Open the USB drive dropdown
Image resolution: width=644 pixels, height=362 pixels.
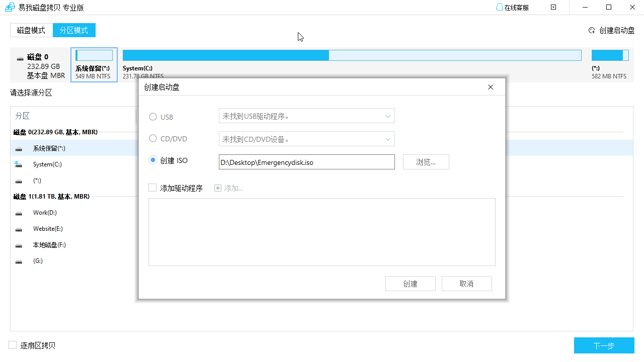coord(387,116)
